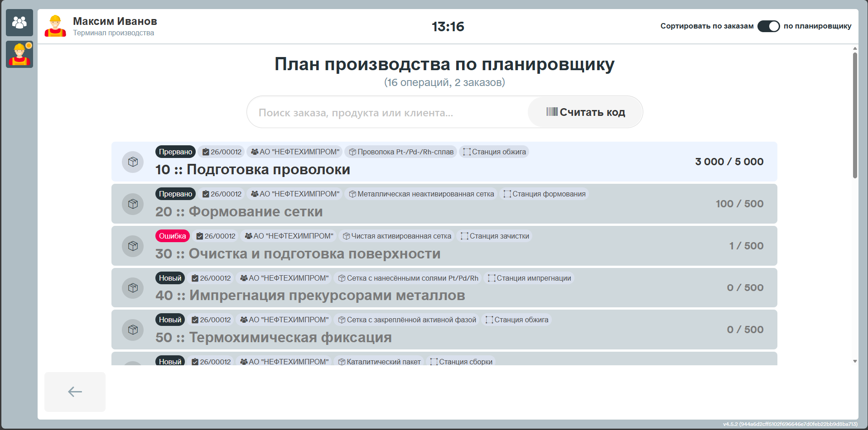868x430 pixels.
Task: Click Прервано badge on Формование сетки row
Action: coord(175,194)
